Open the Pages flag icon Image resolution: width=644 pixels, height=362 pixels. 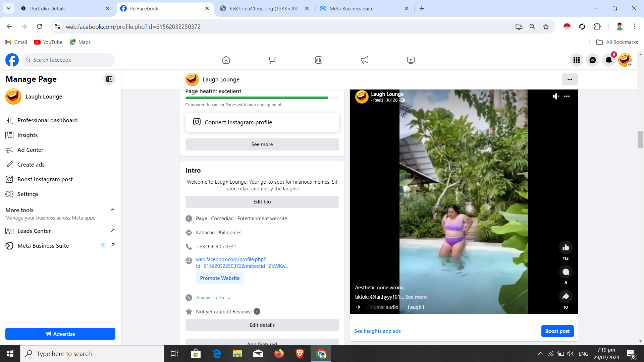(x=272, y=60)
